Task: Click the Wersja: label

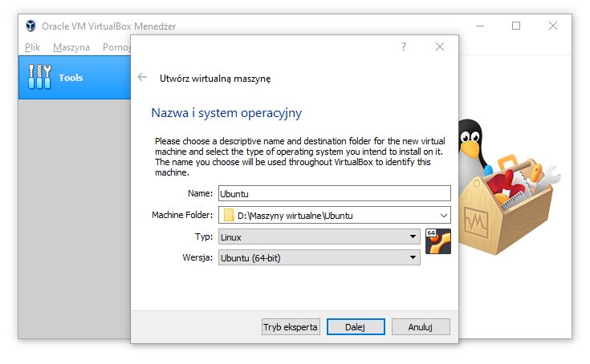Action: 197,257
